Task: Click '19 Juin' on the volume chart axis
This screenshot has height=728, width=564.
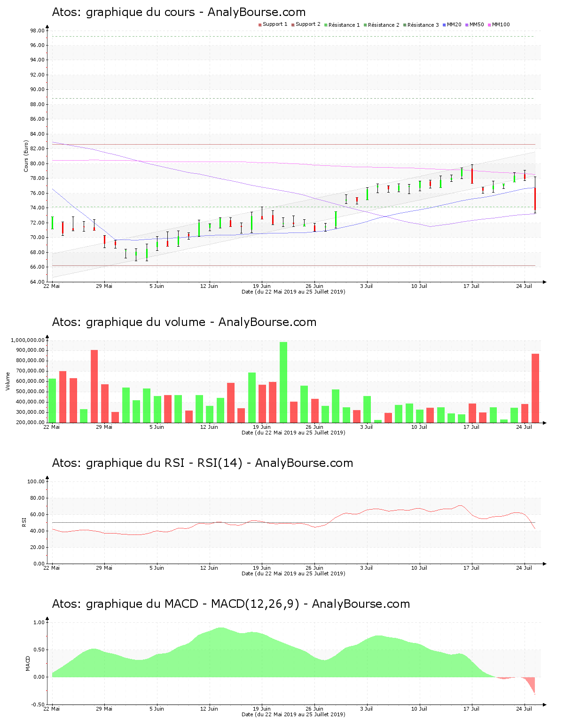Action: pyautogui.click(x=262, y=426)
